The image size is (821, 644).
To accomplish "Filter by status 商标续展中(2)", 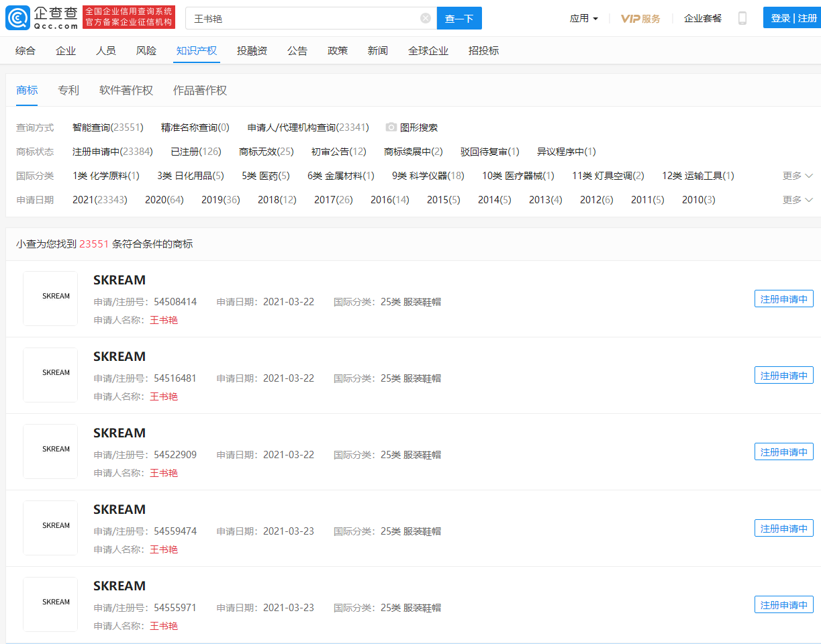I will coord(414,152).
